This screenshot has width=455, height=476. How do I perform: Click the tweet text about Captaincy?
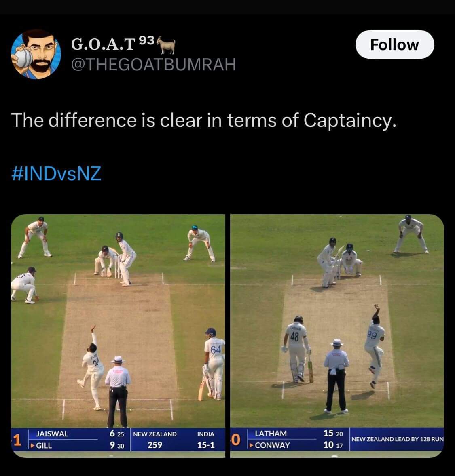(204, 120)
